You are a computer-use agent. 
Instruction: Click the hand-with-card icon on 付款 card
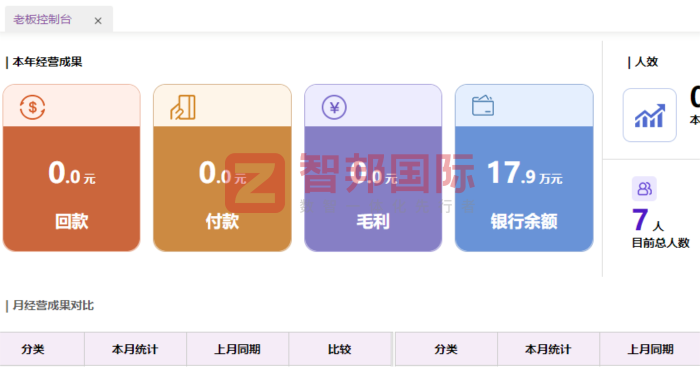tap(183, 107)
